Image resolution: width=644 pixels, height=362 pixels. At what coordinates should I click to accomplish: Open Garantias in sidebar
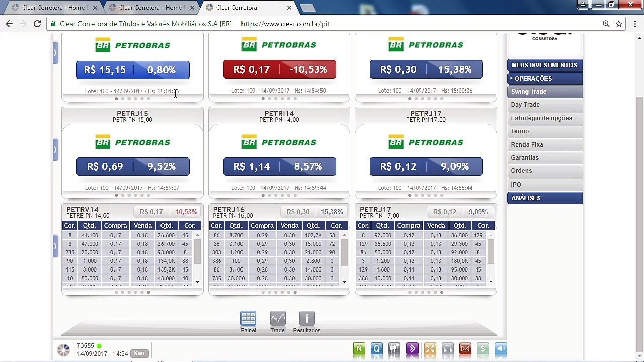pos(545,158)
